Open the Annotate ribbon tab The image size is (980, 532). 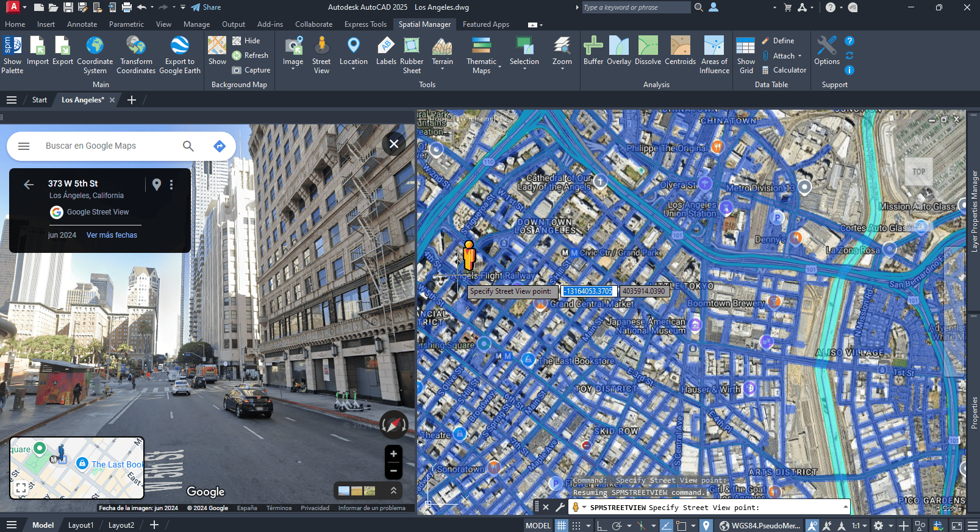coord(82,24)
